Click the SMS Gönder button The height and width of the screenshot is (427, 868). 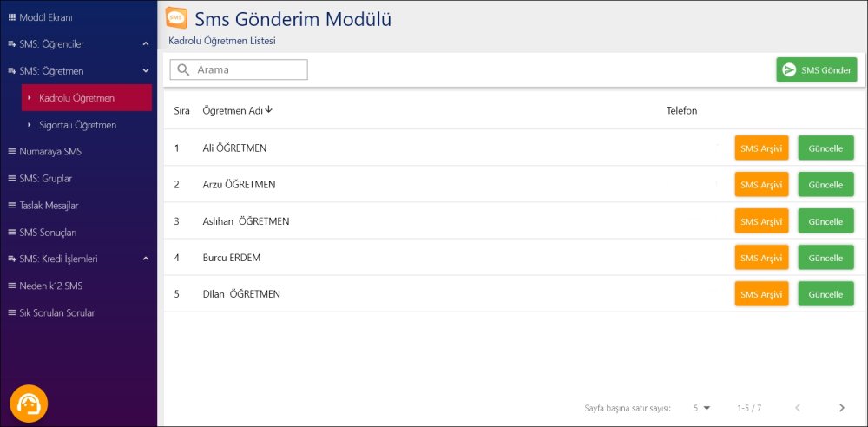816,70
